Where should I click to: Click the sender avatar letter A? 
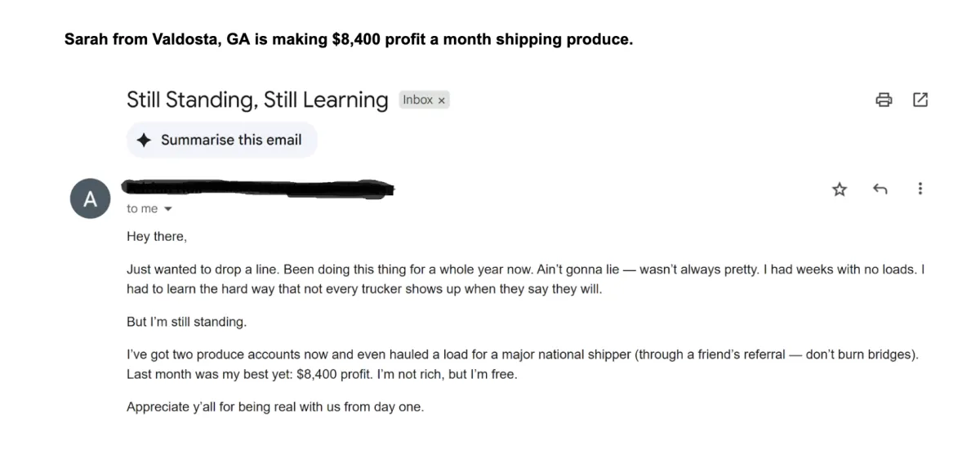click(91, 199)
